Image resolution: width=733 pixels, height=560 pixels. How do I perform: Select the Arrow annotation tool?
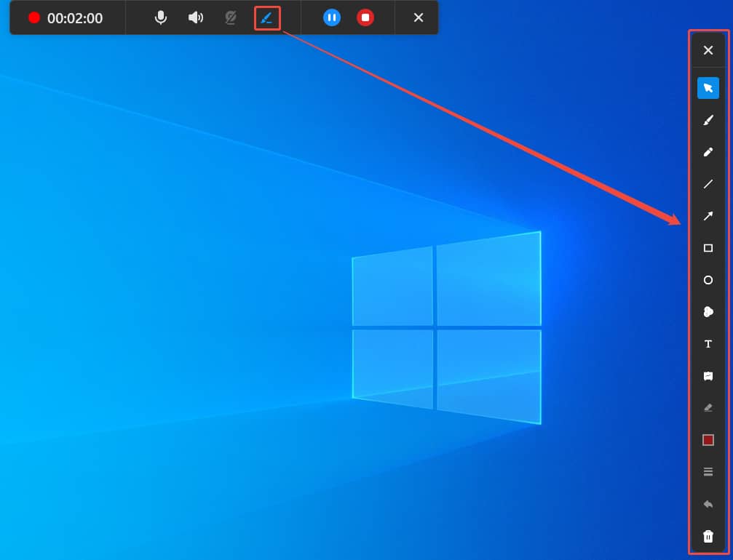(x=708, y=216)
